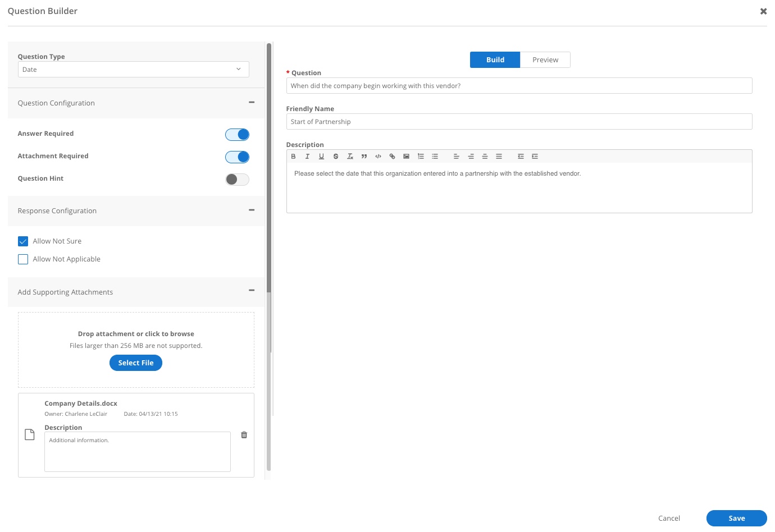This screenshot has height=532, width=775.
Task: Collapse the Question Configuration section
Action: 252,102
